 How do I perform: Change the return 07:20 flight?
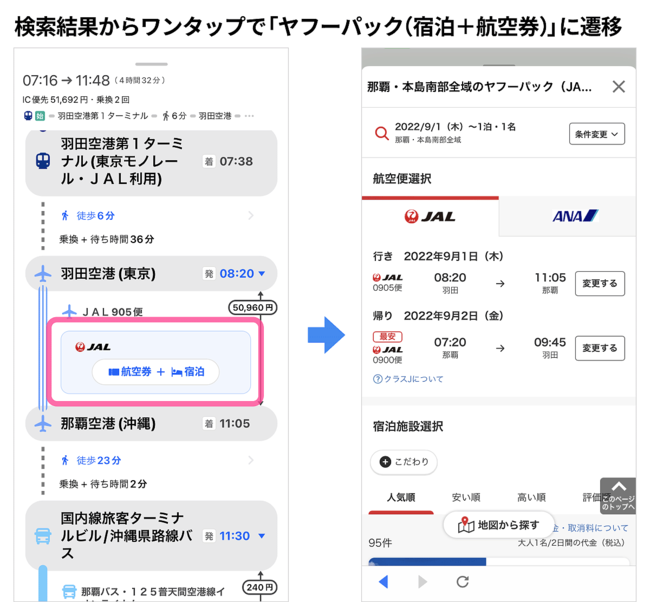coord(599,348)
